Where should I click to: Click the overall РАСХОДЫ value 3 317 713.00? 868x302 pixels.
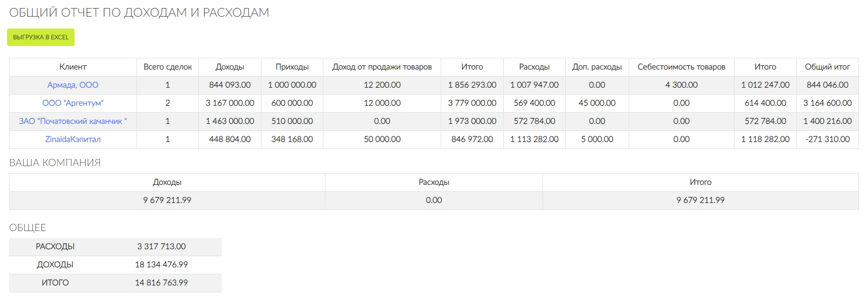pyautogui.click(x=161, y=247)
